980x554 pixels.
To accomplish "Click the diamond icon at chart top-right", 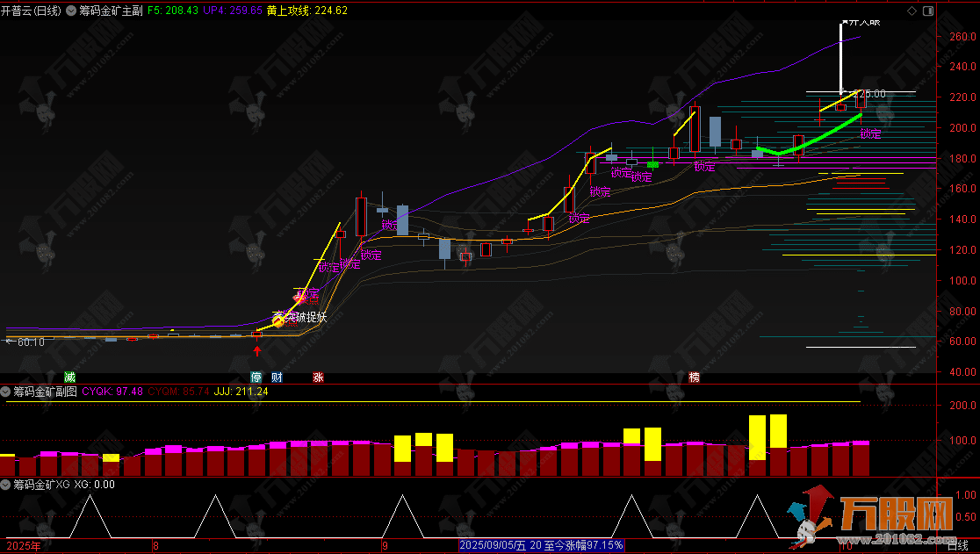I will (x=912, y=11).
